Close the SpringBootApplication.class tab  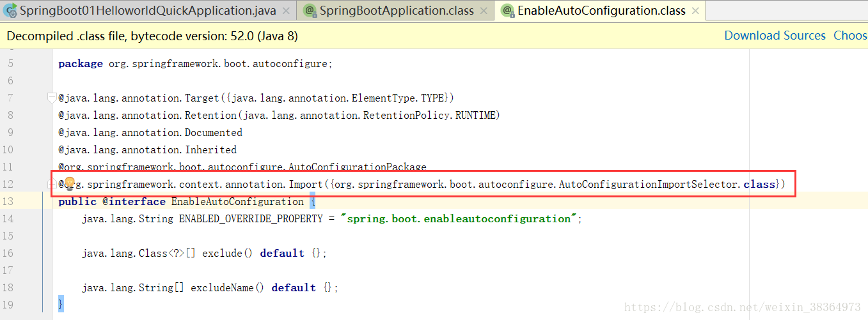point(484,11)
